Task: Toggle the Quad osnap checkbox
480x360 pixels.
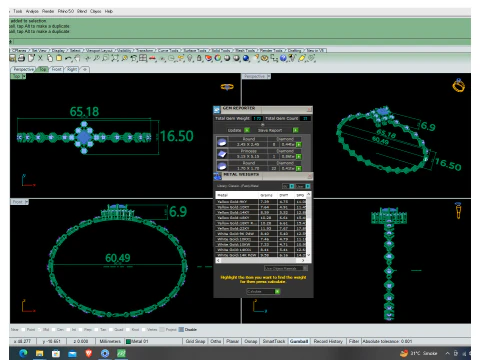Action: [x=111, y=329]
